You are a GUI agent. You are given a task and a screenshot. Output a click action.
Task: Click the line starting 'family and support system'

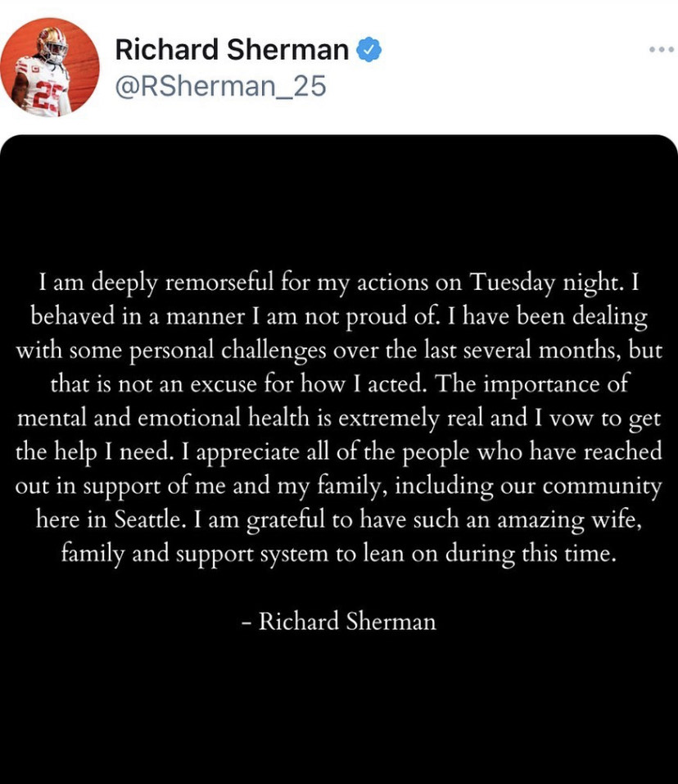[338, 554]
